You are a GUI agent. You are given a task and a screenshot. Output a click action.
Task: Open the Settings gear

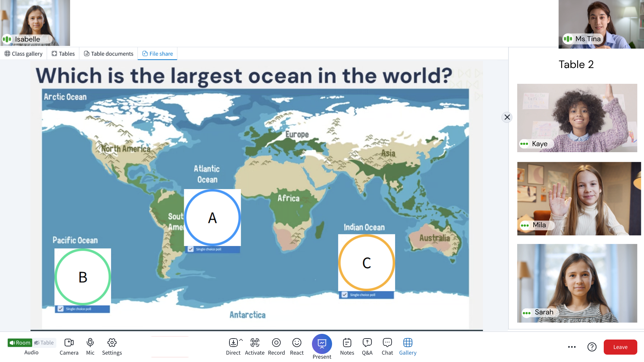point(112,347)
